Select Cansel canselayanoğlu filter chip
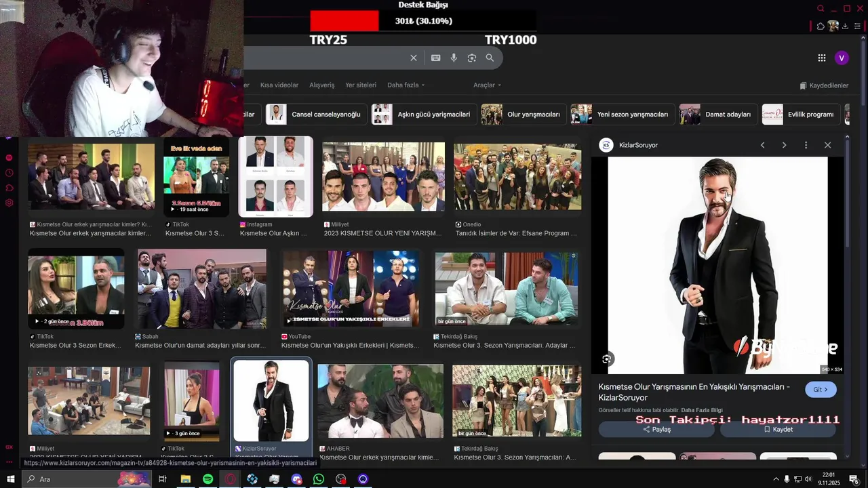The width and height of the screenshot is (868, 488). point(317,115)
